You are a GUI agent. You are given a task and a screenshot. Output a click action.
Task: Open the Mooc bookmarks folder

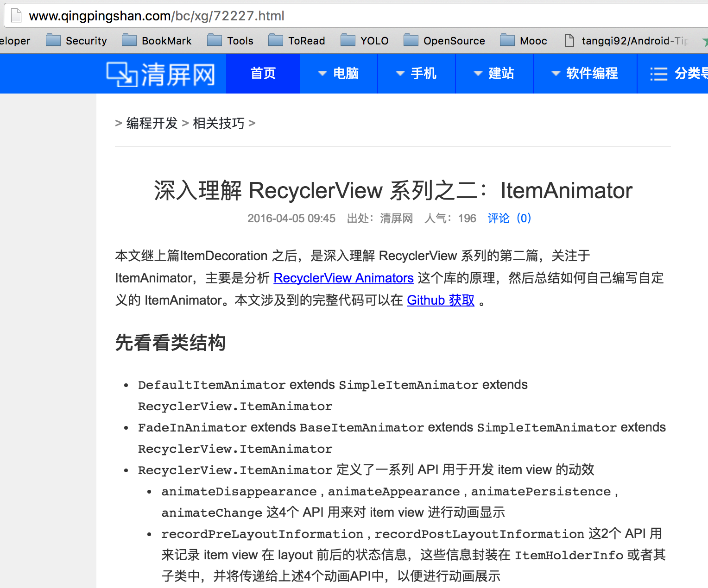[x=524, y=41]
